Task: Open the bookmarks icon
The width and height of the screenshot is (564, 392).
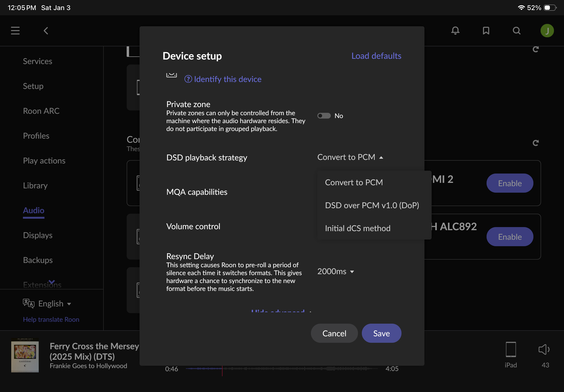Action: pos(486,31)
